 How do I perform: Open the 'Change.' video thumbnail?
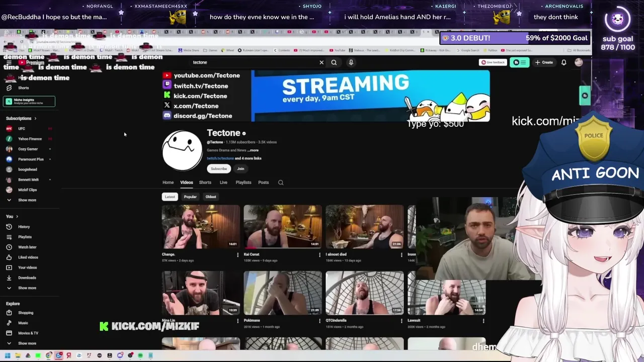point(201,227)
